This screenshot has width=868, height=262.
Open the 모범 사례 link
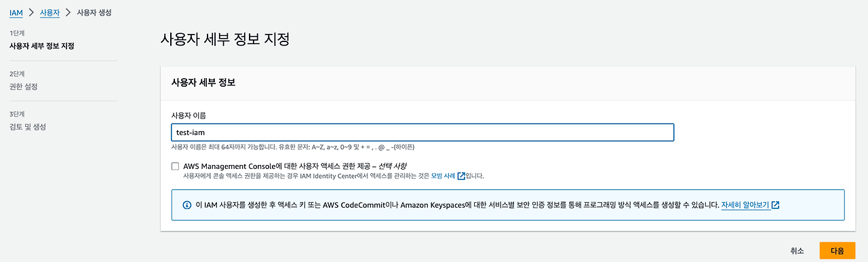(443, 176)
